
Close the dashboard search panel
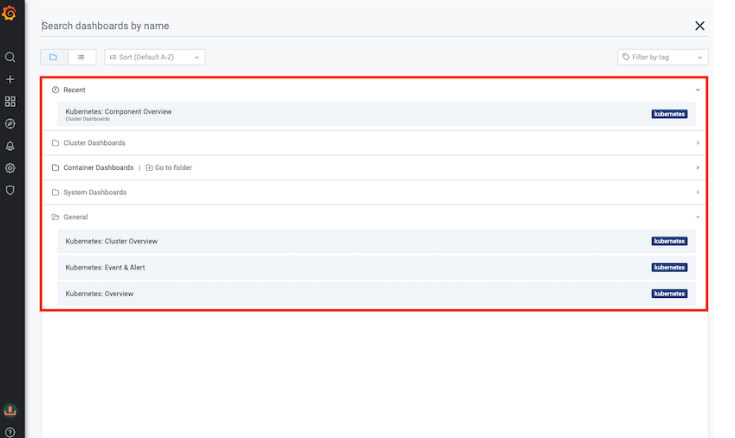pos(699,26)
